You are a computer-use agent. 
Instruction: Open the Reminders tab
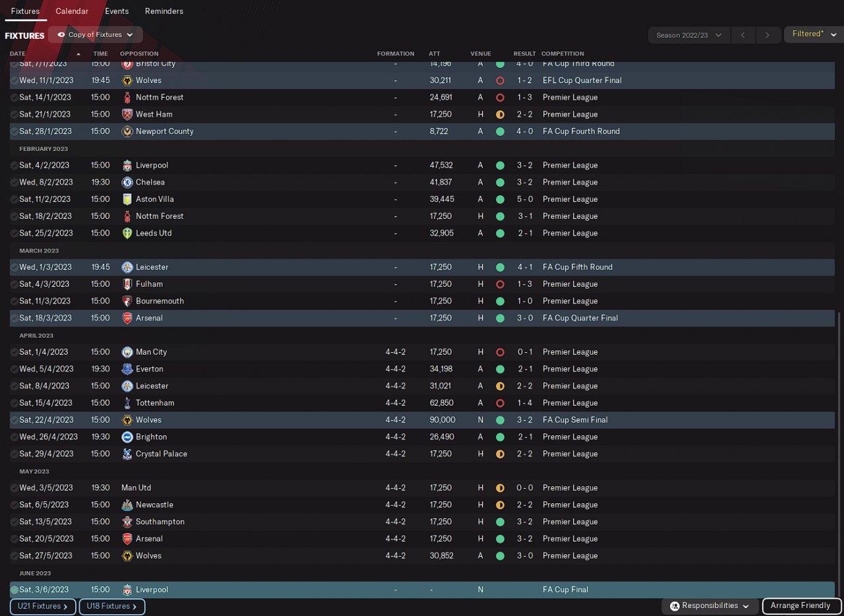click(164, 11)
